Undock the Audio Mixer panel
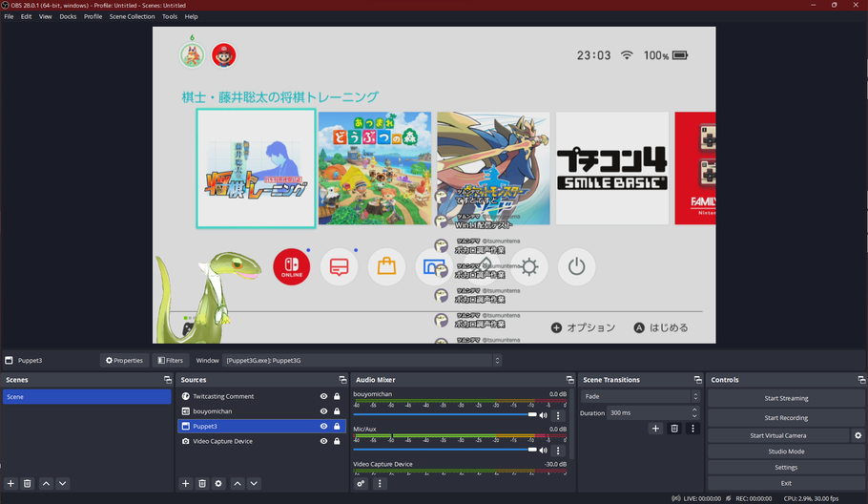Viewport: 868px width, 504px height. [570, 380]
